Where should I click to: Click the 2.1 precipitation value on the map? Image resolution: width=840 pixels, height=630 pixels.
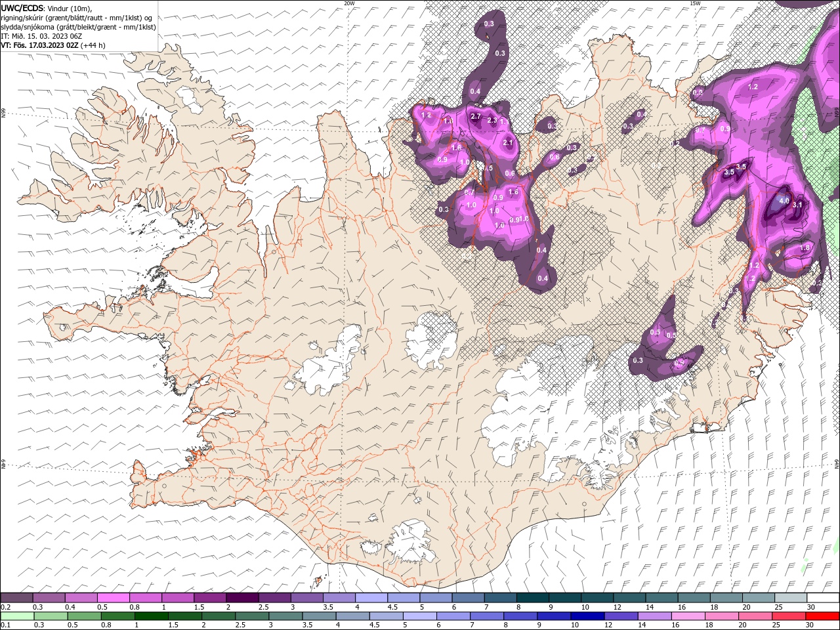(x=507, y=142)
